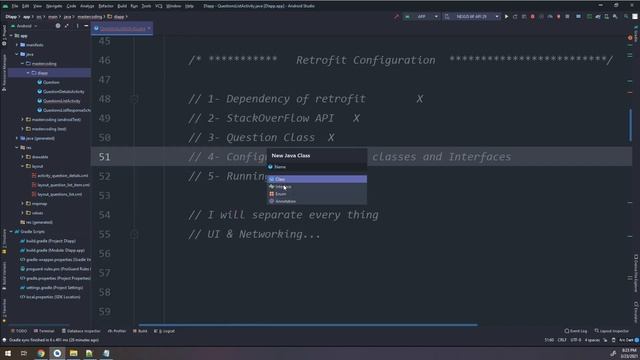Collapse the layout folder node
The width and height of the screenshot is (640, 360).
(22, 167)
